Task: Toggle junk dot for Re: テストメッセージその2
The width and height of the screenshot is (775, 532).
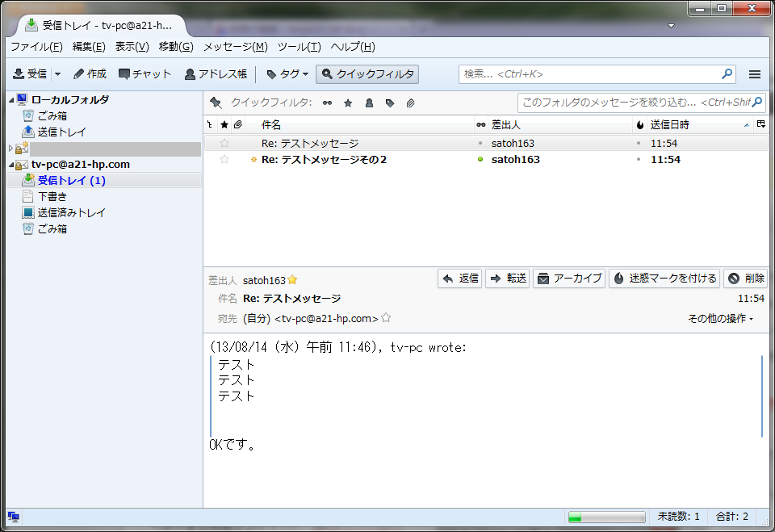Action: (639, 160)
